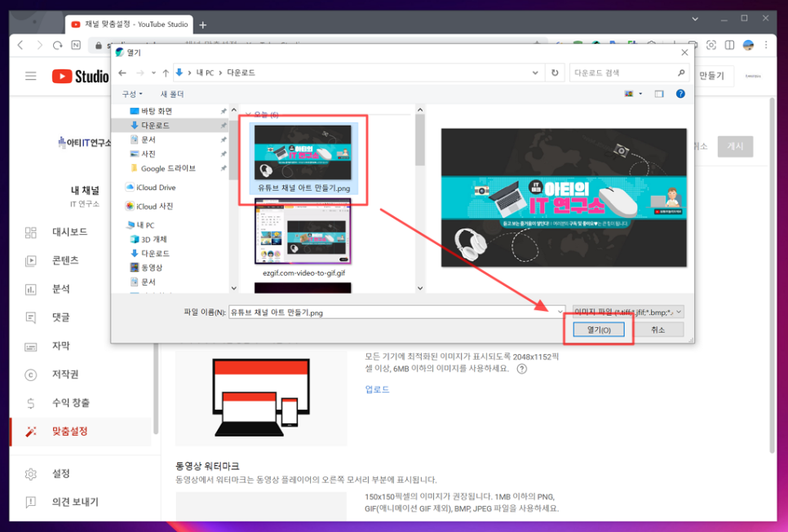Open 댓글 in Studio sidebar
The width and height of the screenshot is (788, 532).
coord(61,317)
